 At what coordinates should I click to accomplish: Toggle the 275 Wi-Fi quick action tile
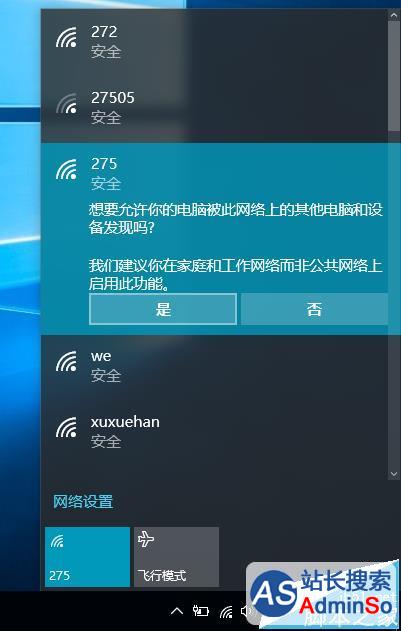[x=87, y=557]
